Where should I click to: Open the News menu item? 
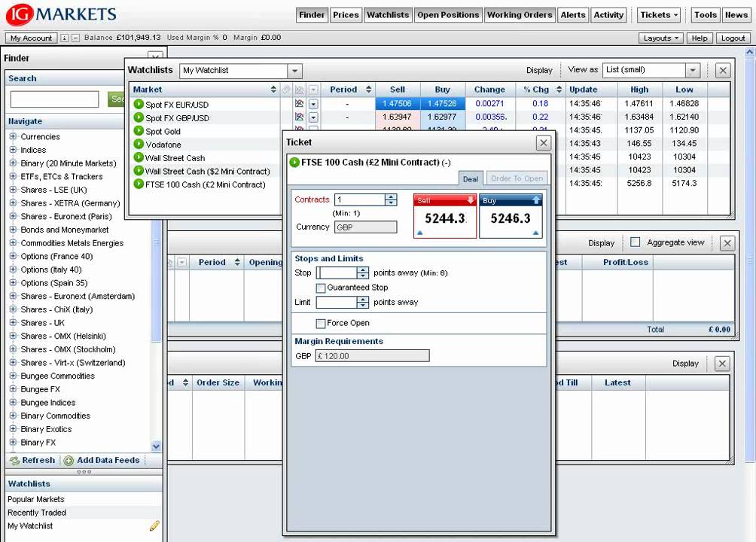736,15
